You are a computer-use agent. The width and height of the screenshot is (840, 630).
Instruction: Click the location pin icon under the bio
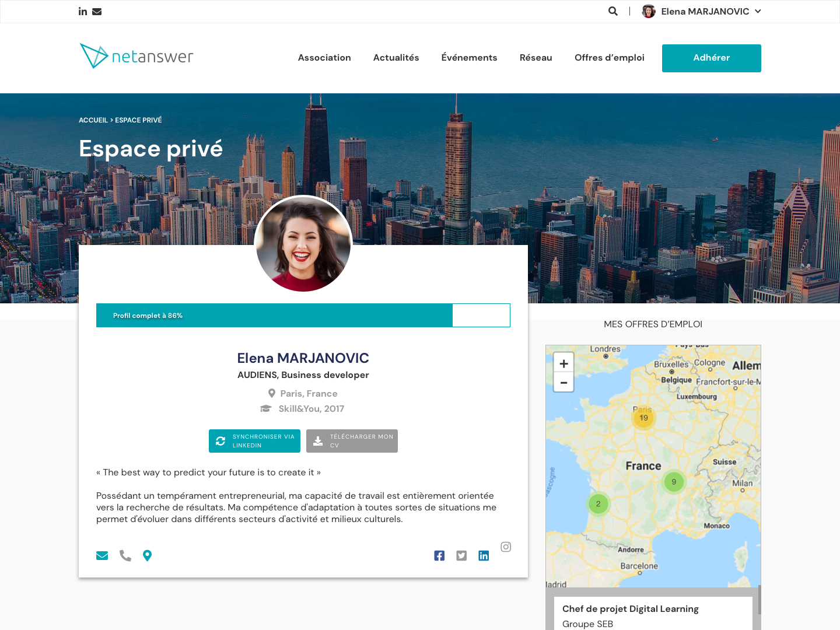(148, 555)
